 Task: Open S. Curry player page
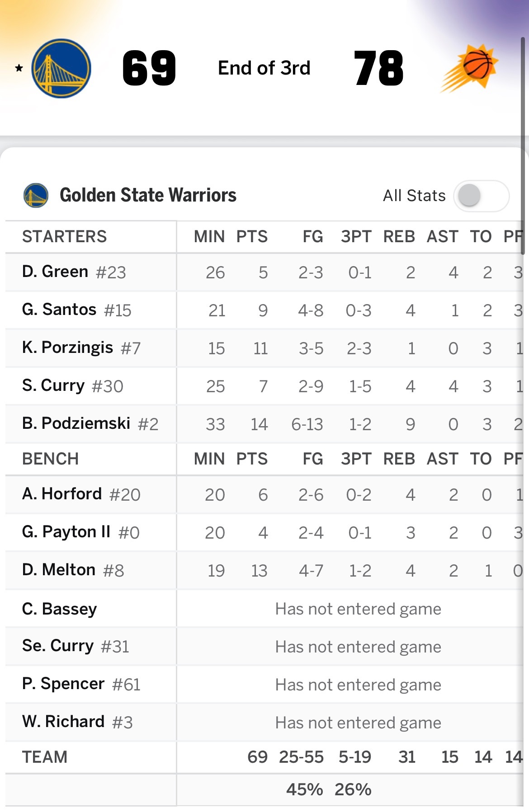click(x=54, y=386)
